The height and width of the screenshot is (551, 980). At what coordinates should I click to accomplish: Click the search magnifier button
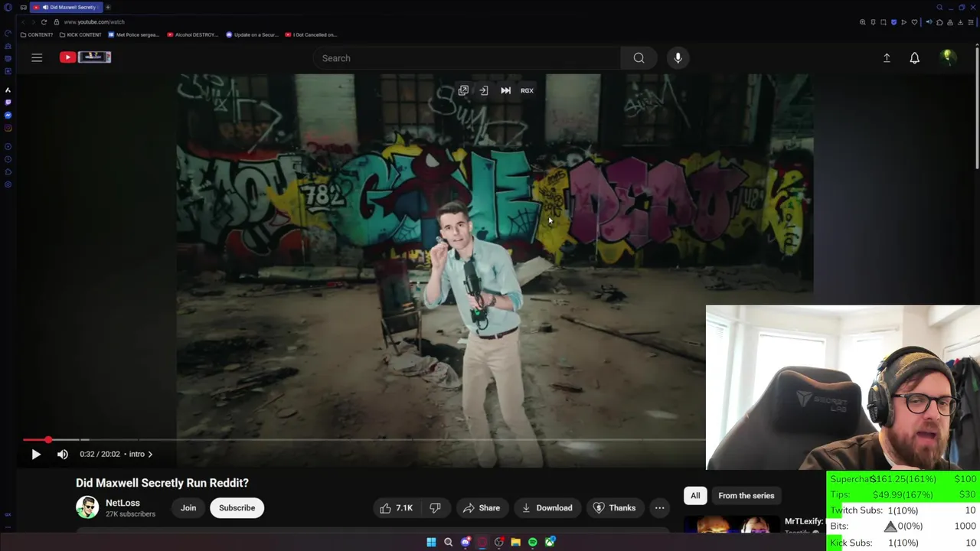(x=639, y=58)
